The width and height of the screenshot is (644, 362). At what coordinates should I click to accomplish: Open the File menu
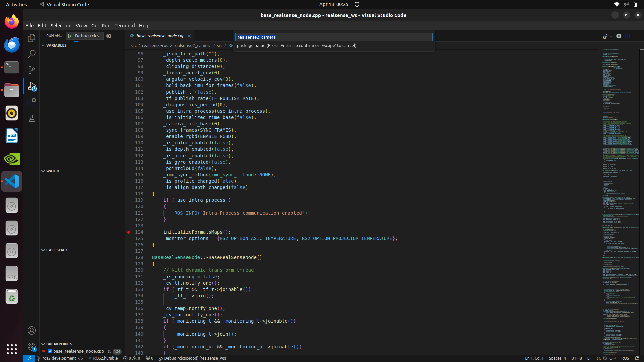point(30,26)
